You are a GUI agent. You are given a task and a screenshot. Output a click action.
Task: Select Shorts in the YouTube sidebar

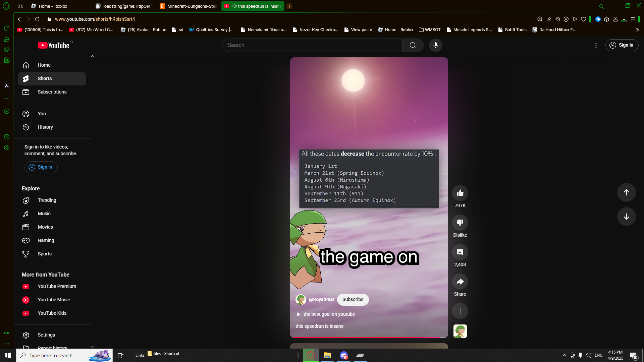(x=52, y=78)
